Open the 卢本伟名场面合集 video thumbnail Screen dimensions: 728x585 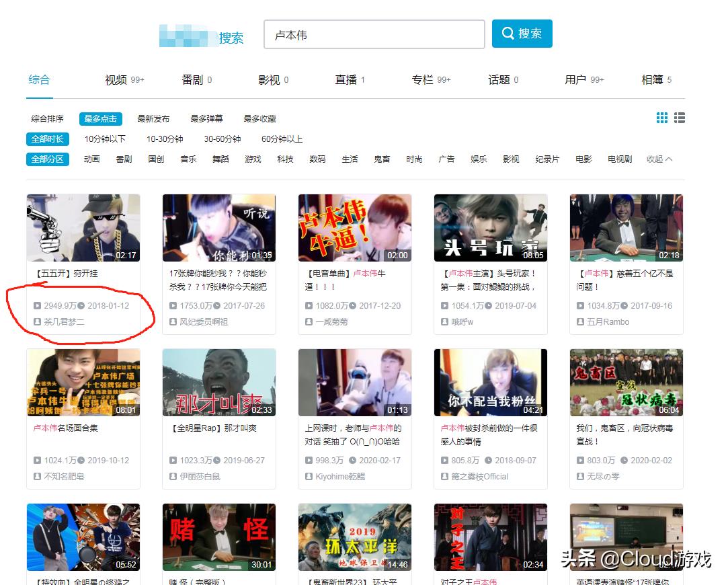pos(83,383)
